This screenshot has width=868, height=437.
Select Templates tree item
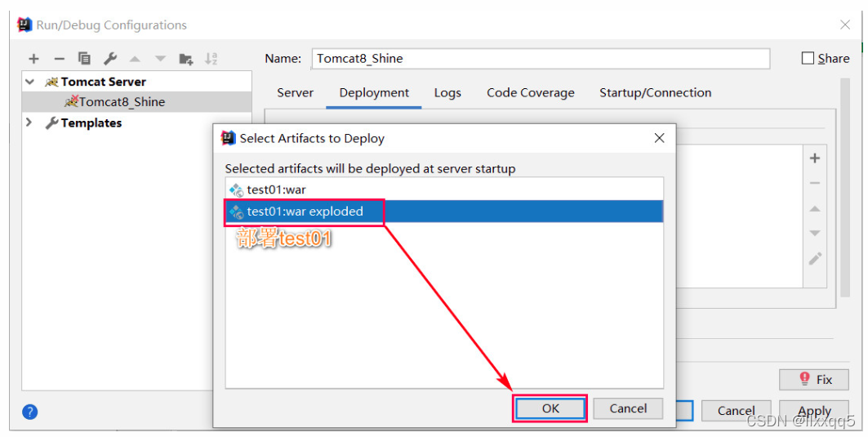tap(91, 123)
